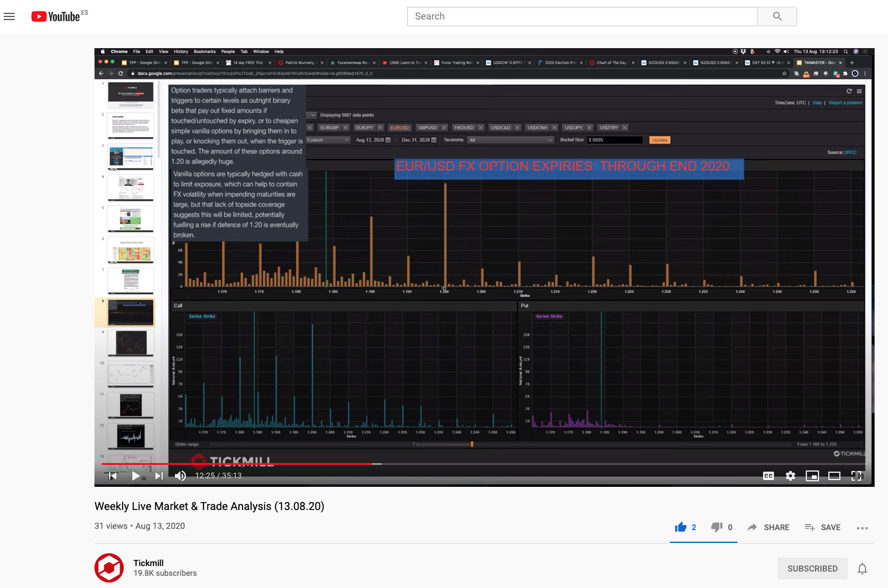The width and height of the screenshot is (888, 588).
Task: Click the search magnifier button
Action: pyautogui.click(x=777, y=16)
